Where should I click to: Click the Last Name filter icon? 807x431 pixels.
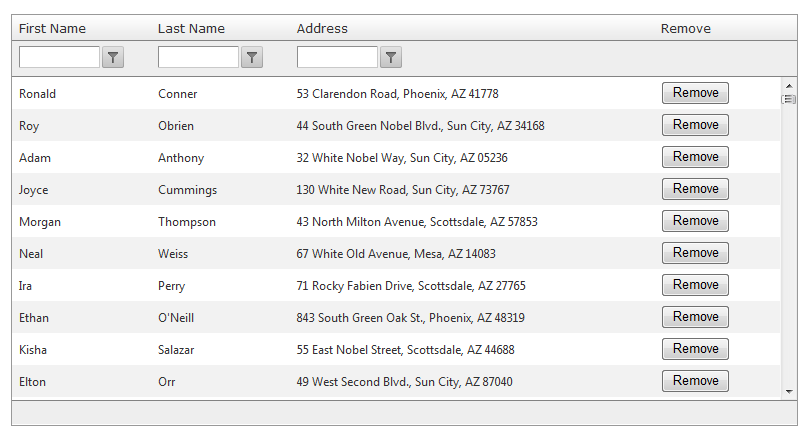point(253,58)
